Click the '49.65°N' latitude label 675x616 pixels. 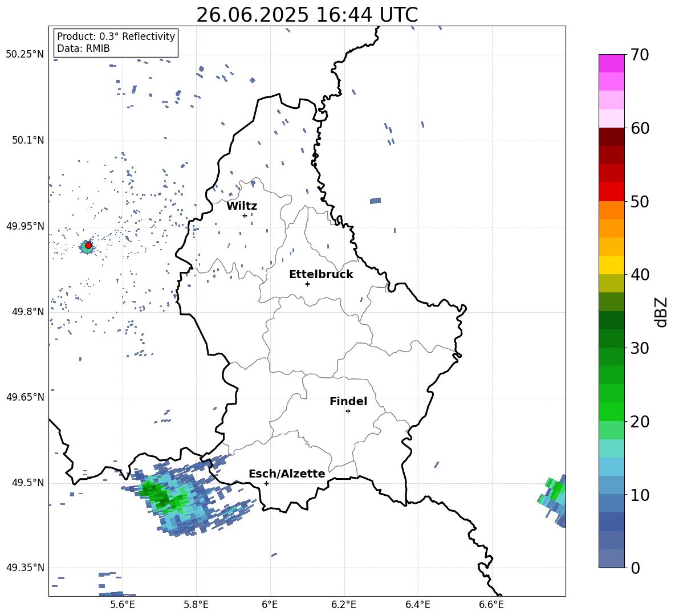click(25, 397)
